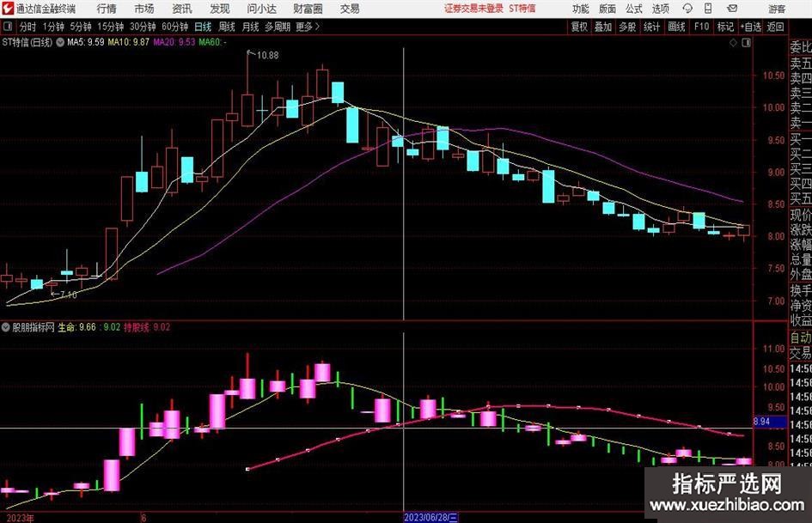The image size is (812, 523).
Task: Open the mail envelope icon
Action: click(732, 9)
